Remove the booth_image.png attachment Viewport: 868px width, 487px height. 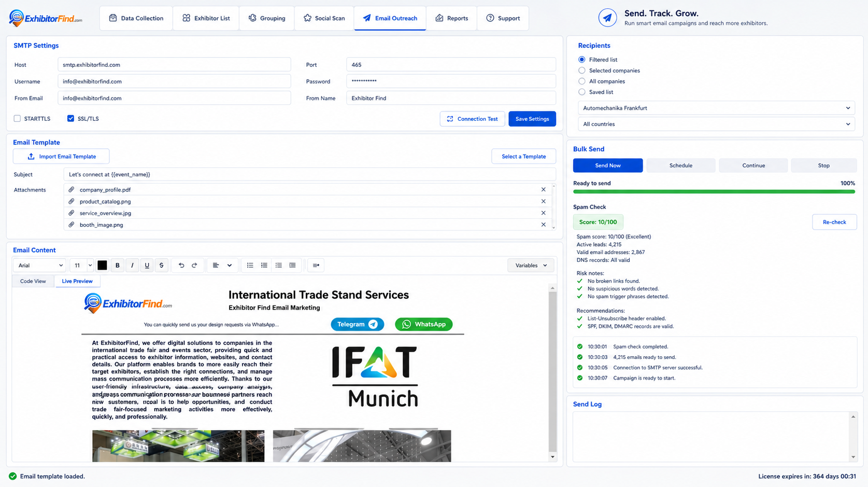pyautogui.click(x=543, y=225)
